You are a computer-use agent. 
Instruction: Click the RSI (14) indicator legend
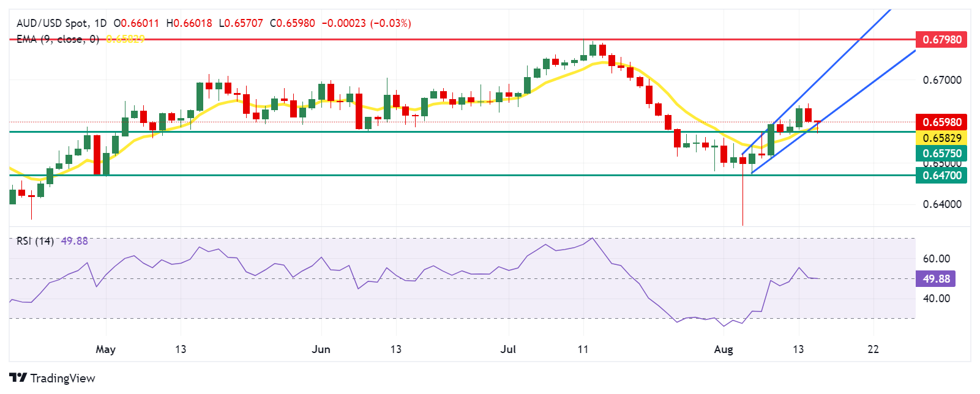[x=35, y=241]
